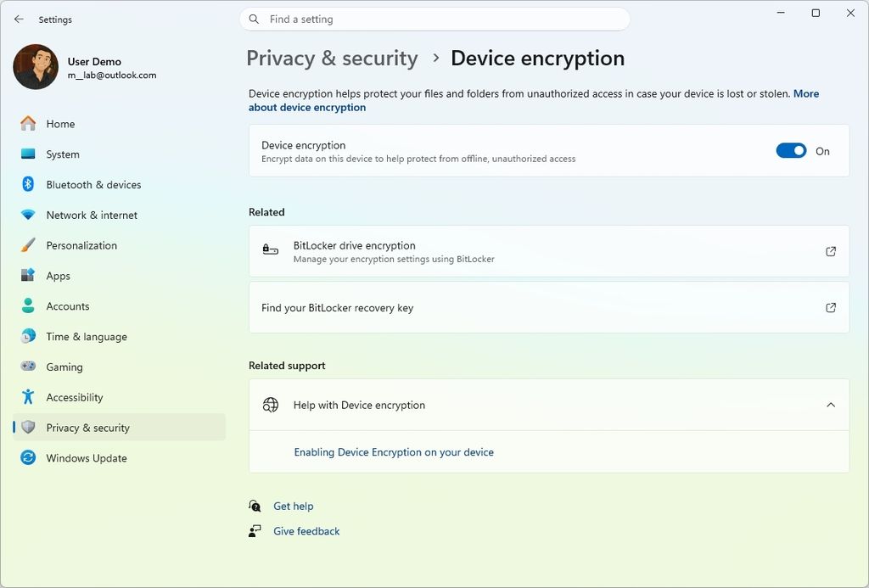The width and height of the screenshot is (869, 588).
Task: Click the BitLocker drive lock icon
Action: [271, 250]
